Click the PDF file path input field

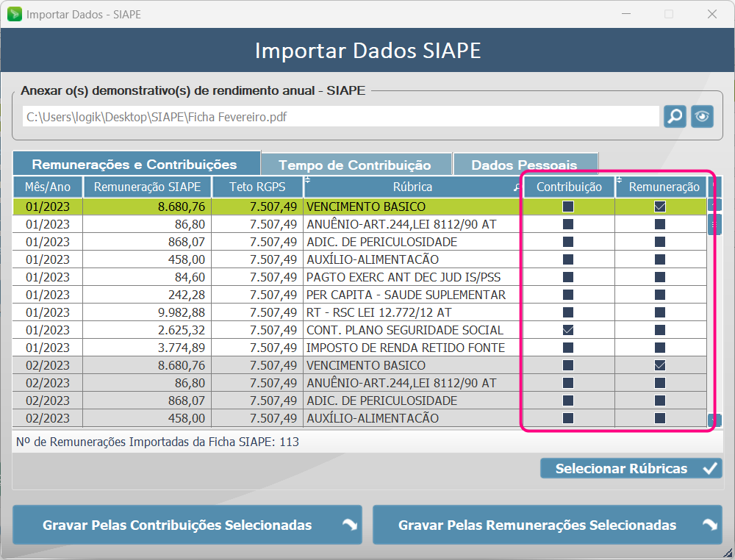tap(341, 116)
